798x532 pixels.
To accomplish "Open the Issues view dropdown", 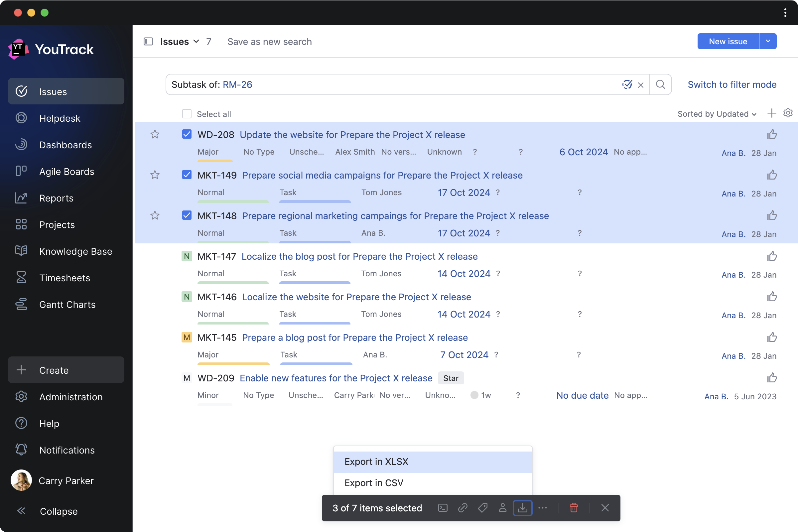I will pyautogui.click(x=196, y=41).
